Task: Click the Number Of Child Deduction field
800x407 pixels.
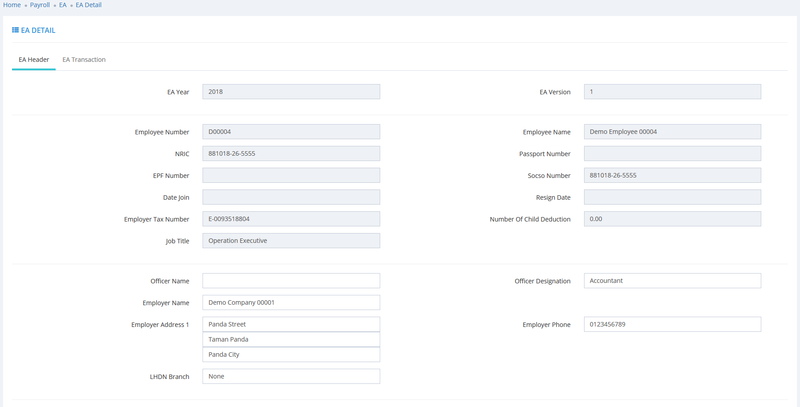Action: pyautogui.click(x=672, y=219)
